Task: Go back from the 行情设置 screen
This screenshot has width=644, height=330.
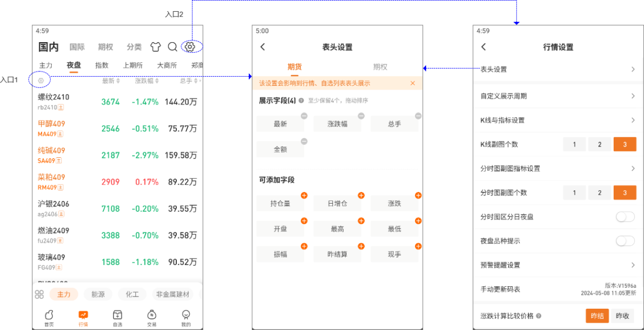Action: pos(483,47)
